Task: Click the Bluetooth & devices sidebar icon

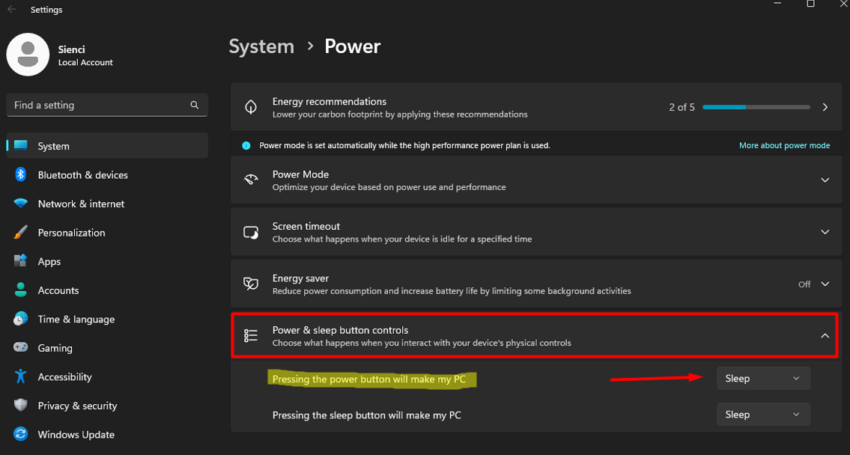Action: point(20,175)
